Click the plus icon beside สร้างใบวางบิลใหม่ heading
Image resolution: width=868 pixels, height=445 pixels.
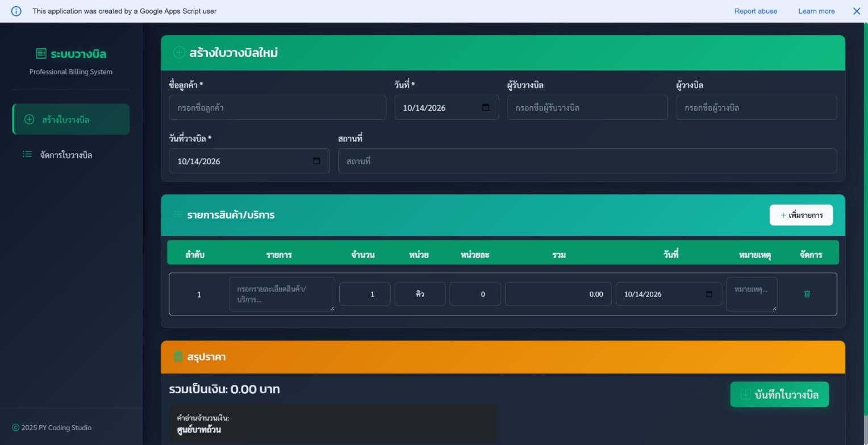click(179, 53)
